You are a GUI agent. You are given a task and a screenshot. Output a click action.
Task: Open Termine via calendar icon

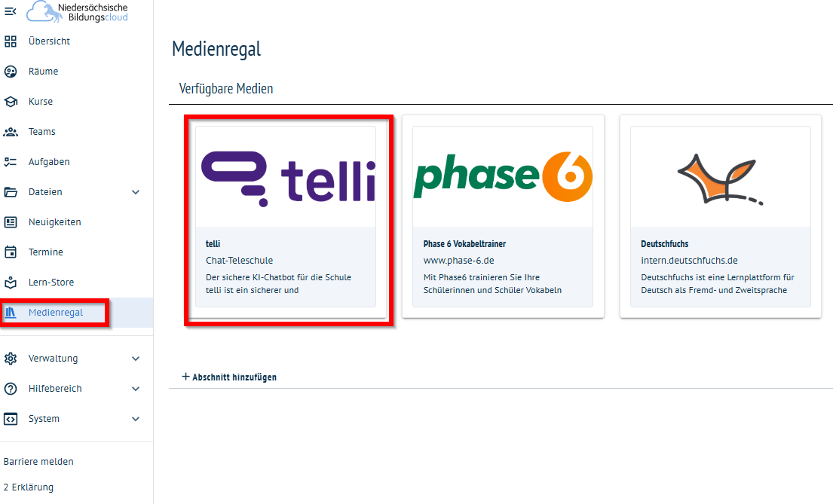pos(11,252)
